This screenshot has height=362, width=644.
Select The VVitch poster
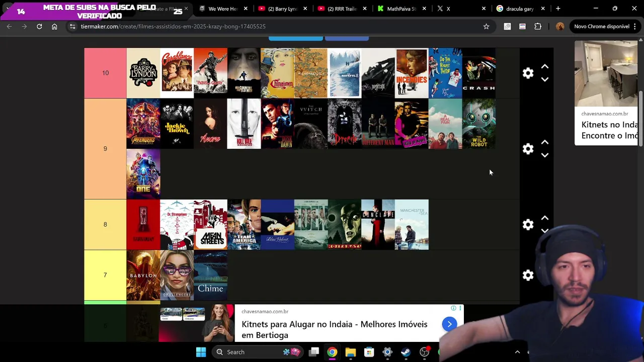click(x=311, y=124)
